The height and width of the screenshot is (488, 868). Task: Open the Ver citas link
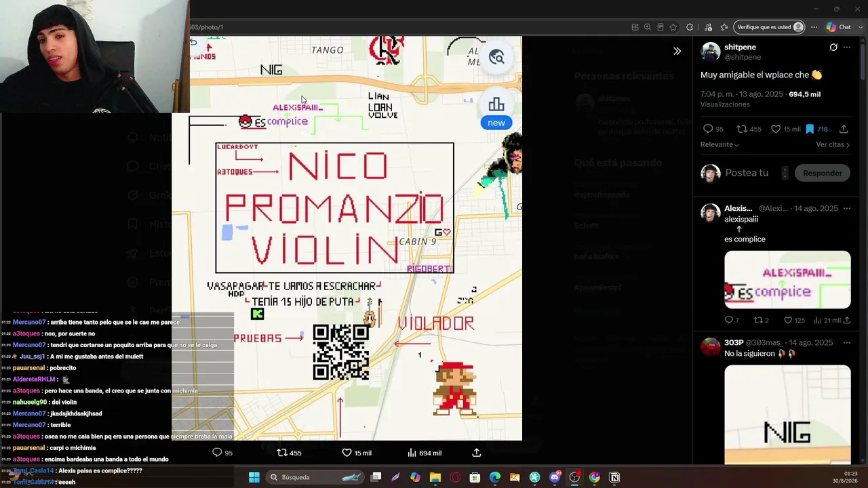pyautogui.click(x=833, y=144)
